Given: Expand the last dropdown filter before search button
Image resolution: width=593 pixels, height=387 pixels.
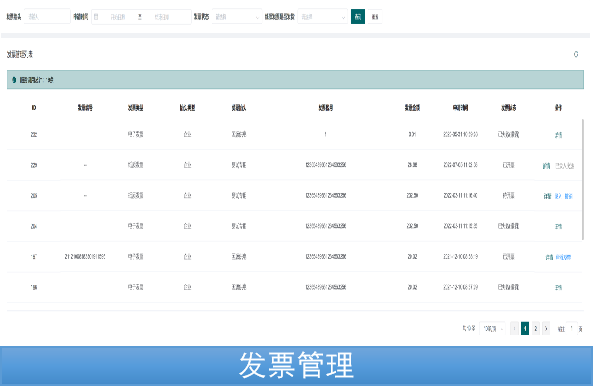Looking at the screenshot, I should tap(323, 17).
